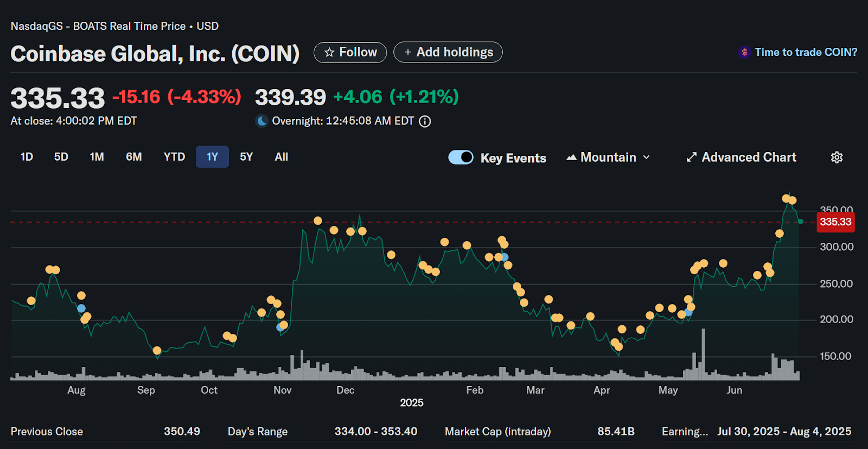The width and height of the screenshot is (868, 449).
Task: Click the Day's Range label
Action: tap(258, 432)
